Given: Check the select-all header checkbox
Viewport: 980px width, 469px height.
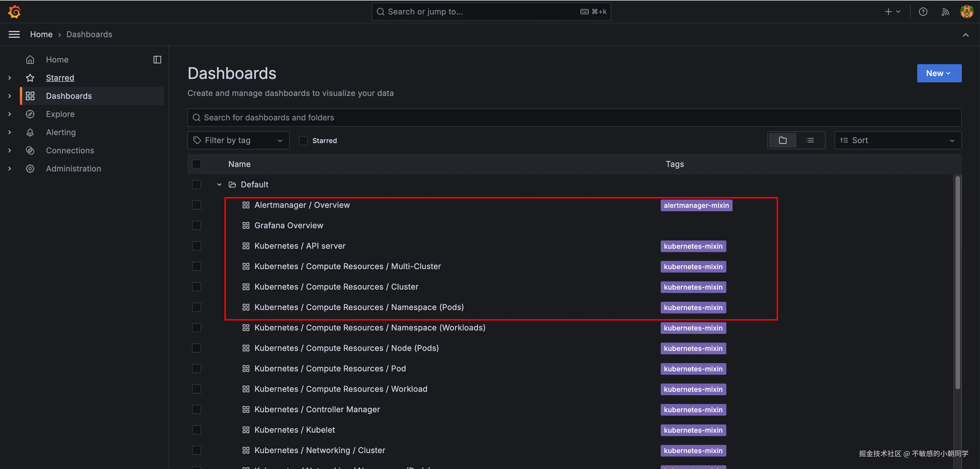Looking at the screenshot, I should pyautogui.click(x=196, y=164).
